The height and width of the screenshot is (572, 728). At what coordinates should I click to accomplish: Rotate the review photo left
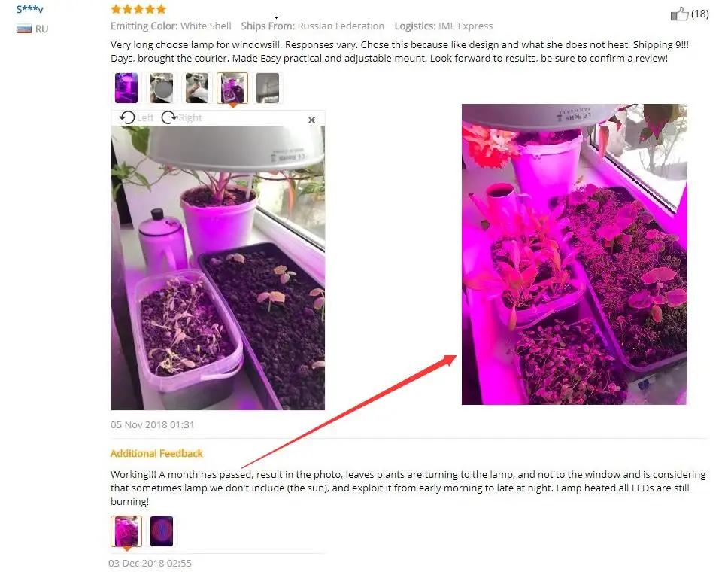[x=127, y=117]
